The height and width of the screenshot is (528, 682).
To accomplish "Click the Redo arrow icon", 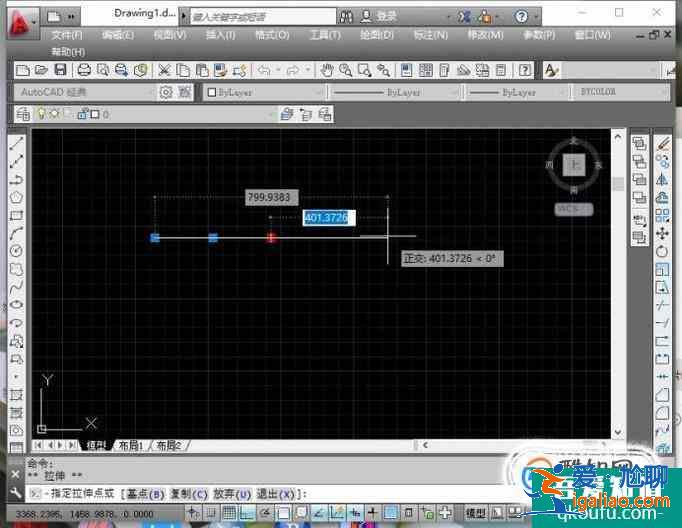I will click(293, 70).
